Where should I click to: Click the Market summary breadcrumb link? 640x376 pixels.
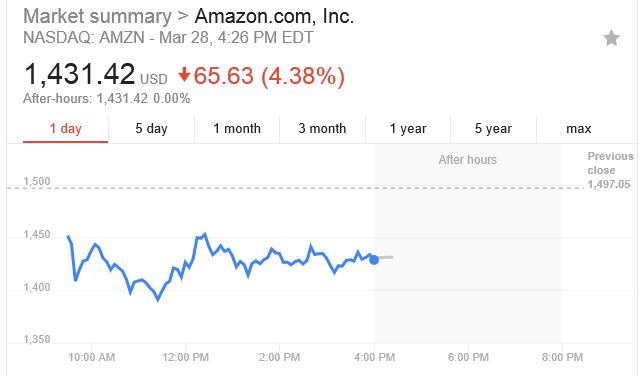97,17
